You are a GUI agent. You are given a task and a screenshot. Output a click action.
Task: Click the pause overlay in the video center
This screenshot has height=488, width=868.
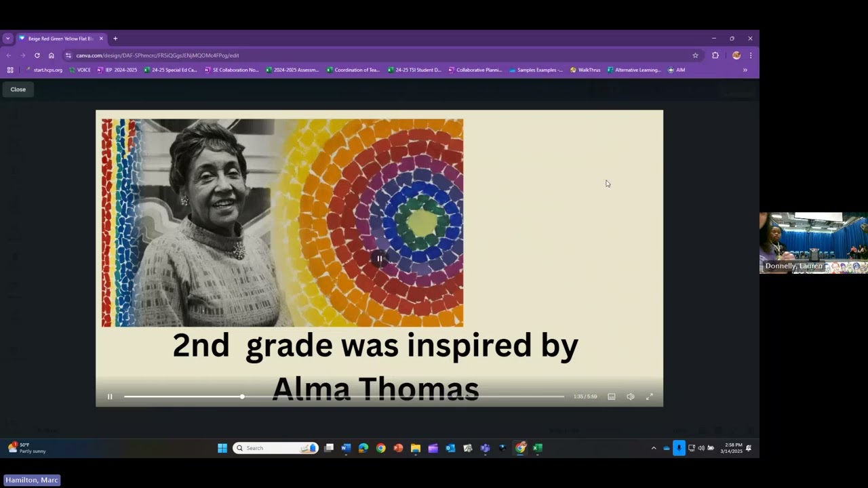380,258
